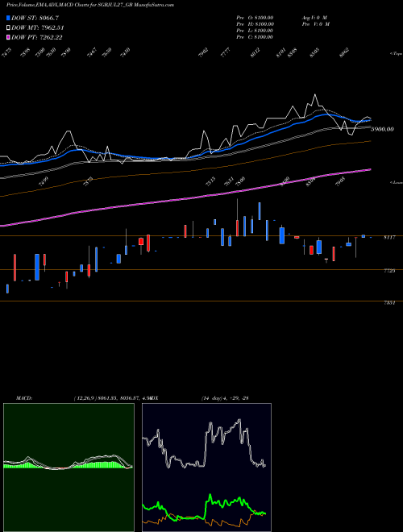Click the 'Pre O: 8100.00' open value
This screenshot has width=403, height=532.
pos(255,18)
